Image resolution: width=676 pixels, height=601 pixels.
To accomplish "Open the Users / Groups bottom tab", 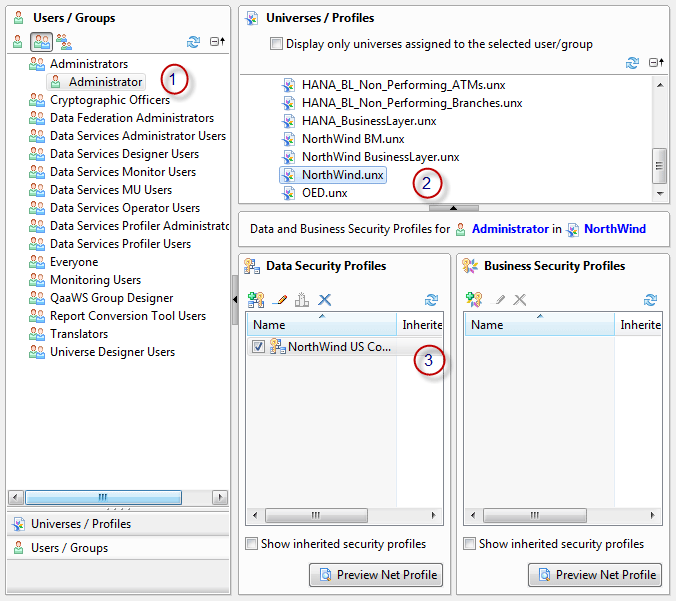I will (69, 548).
